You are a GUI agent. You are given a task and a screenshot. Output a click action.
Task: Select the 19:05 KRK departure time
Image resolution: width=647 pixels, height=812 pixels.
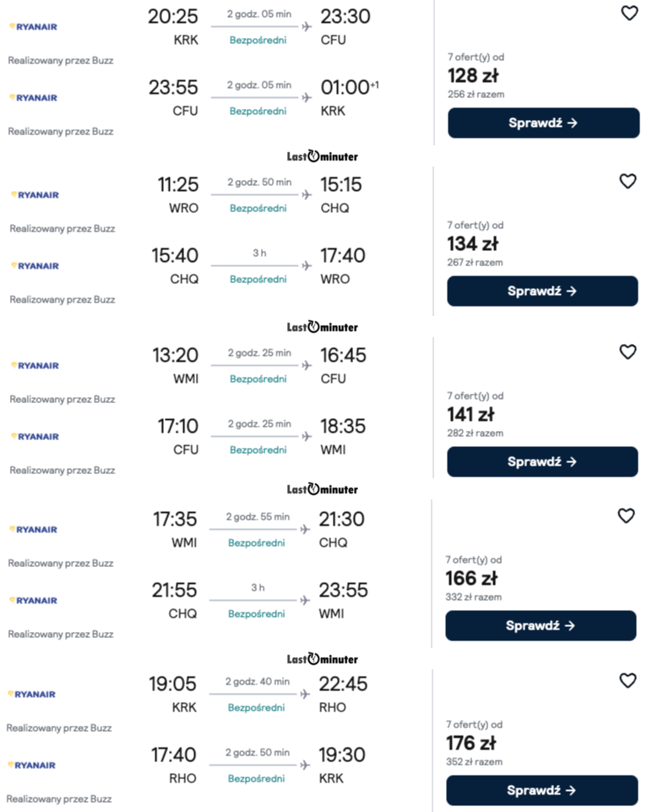173,684
